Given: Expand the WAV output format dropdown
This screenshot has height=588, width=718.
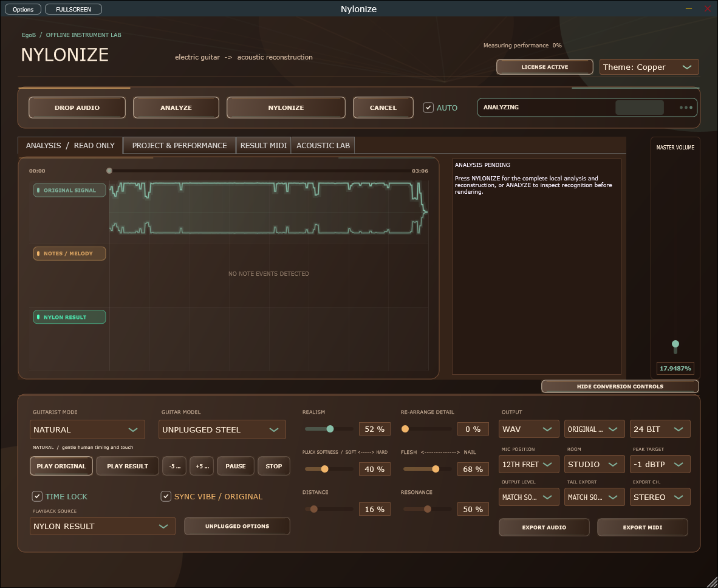Looking at the screenshot, I should click(529, 429).
